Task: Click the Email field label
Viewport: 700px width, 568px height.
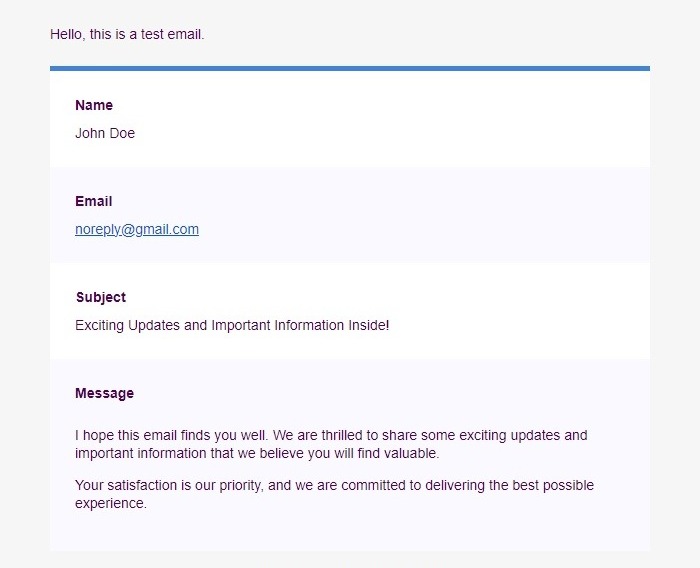Action: click(93, 201)
